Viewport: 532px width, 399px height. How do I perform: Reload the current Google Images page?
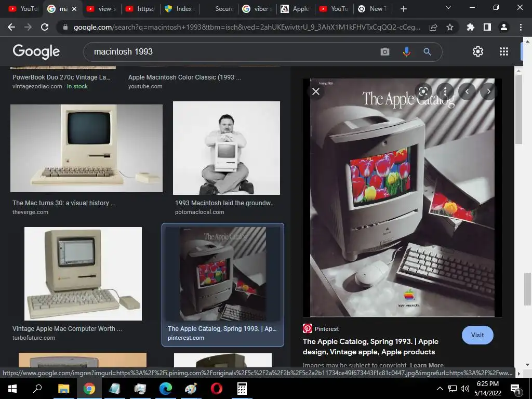click(45, 27)
